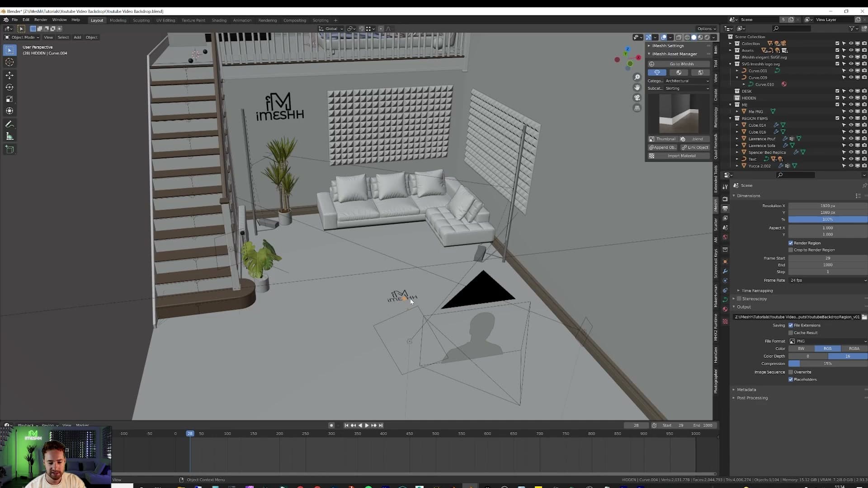Jump to the timeline end frame
Viewport: 868px width, 488px height.
click(381, 425)
